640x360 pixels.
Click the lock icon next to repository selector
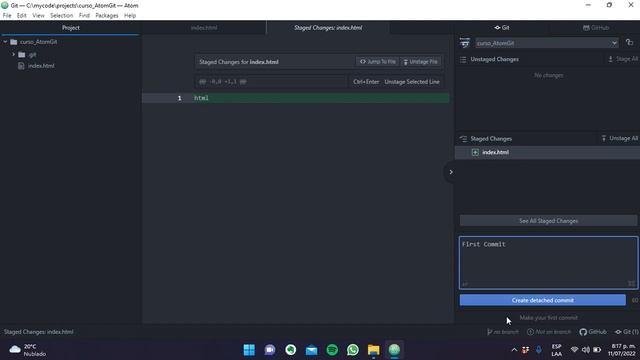click(x=629, y=42)
